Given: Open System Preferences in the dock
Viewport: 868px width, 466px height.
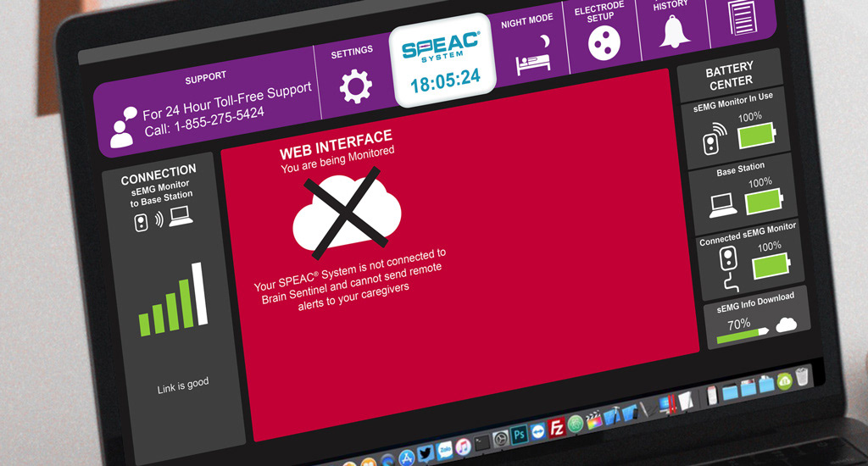Looking at the screenshot, I should 500,440.
